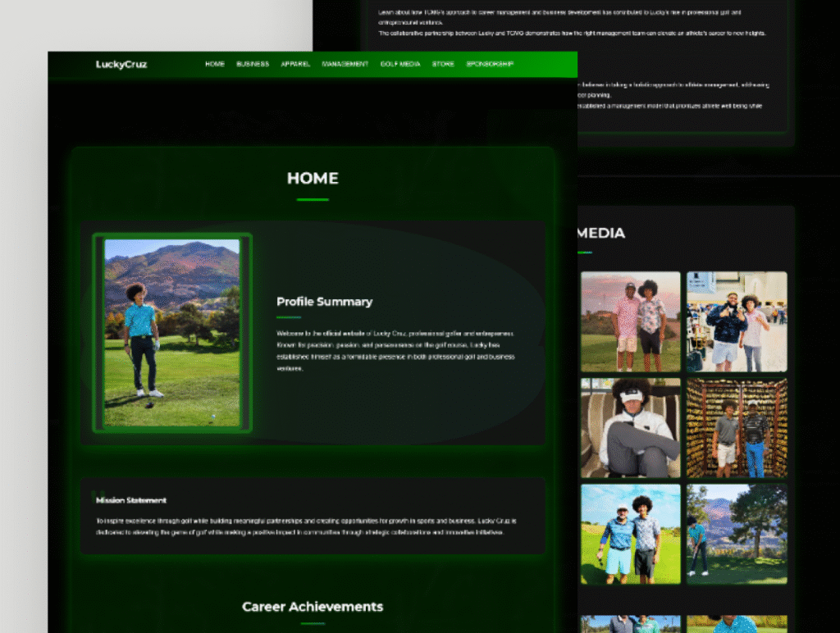The height and width of the screenshot is (633, 840).
Task: Select photo of seated person wearing white visor
Action: pos(630,427)
